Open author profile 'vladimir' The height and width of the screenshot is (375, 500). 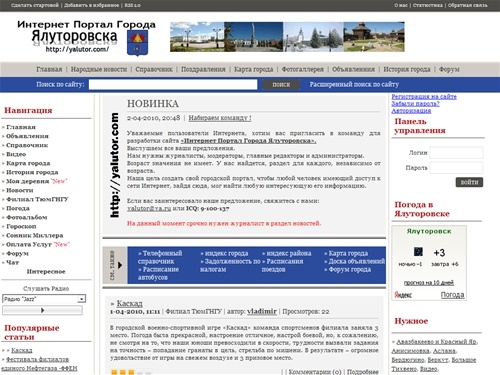point(262,311)
